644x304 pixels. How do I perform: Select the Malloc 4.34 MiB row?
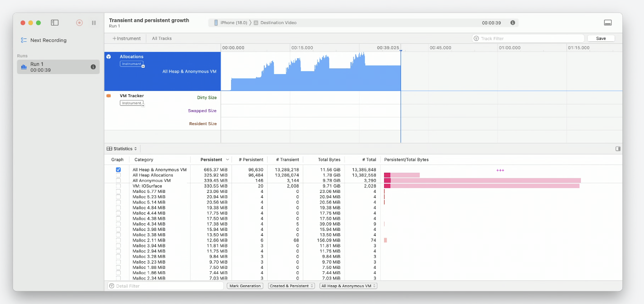(363, 224)
